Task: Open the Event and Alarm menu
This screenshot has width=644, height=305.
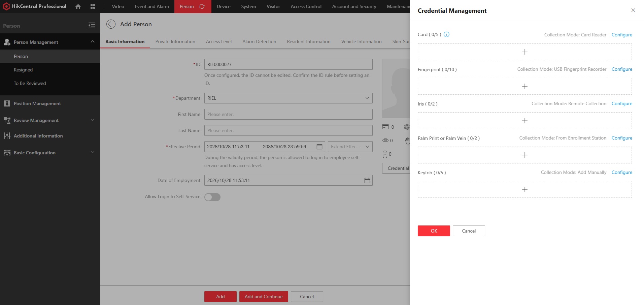Action: [152, 6]
